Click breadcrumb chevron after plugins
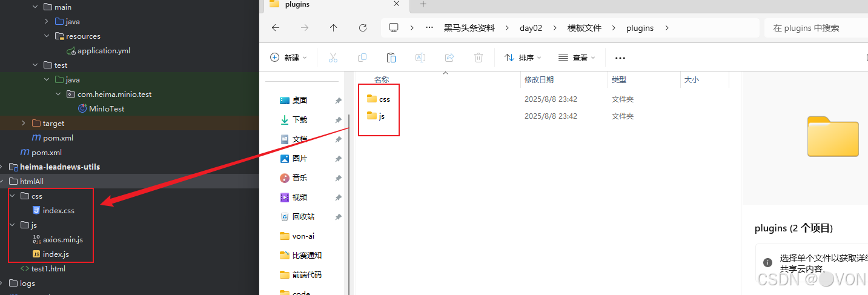This screenshot has height=295, width=868. (x=668, y=28)
